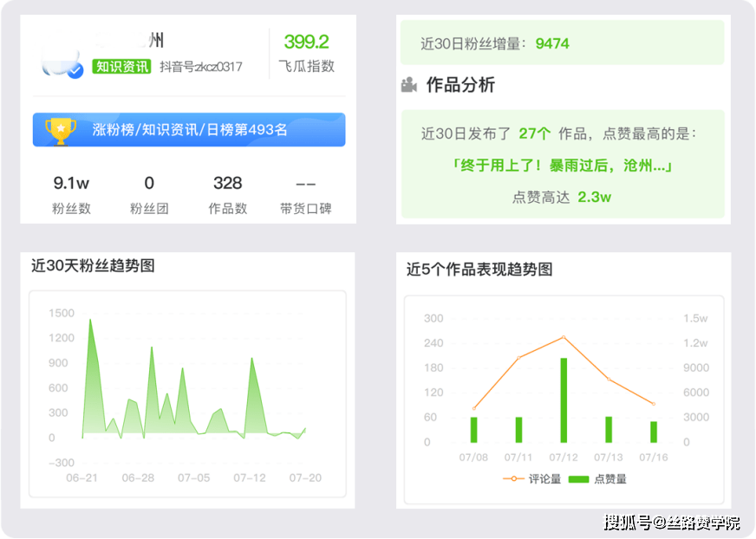Open the top-liked video title link
Viewport: 756px width, 539px height.
coord(562,165)
